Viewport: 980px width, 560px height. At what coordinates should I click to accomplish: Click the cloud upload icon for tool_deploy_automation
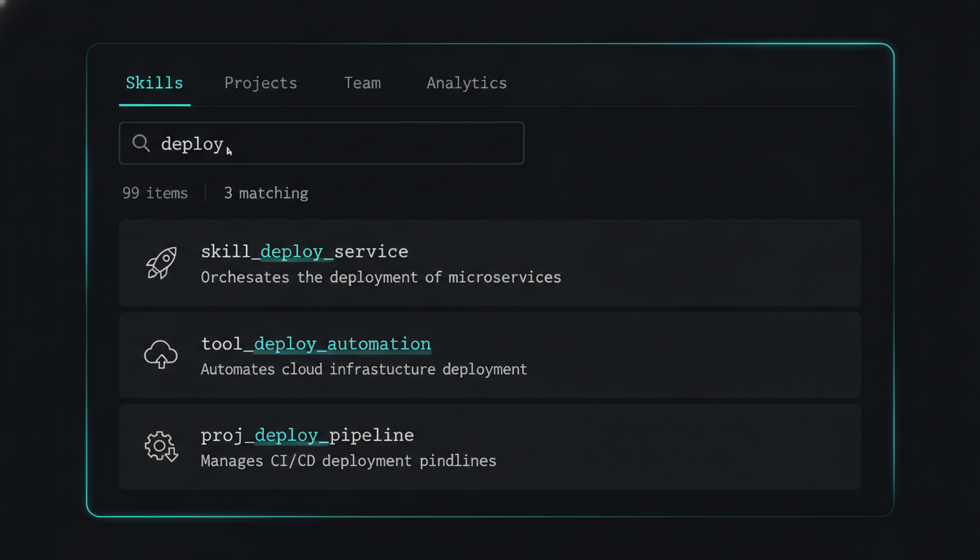click(161, 355)
